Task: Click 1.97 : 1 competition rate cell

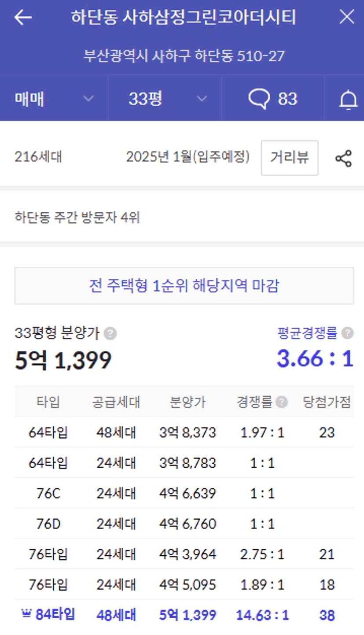Action: tap(262, 432)
